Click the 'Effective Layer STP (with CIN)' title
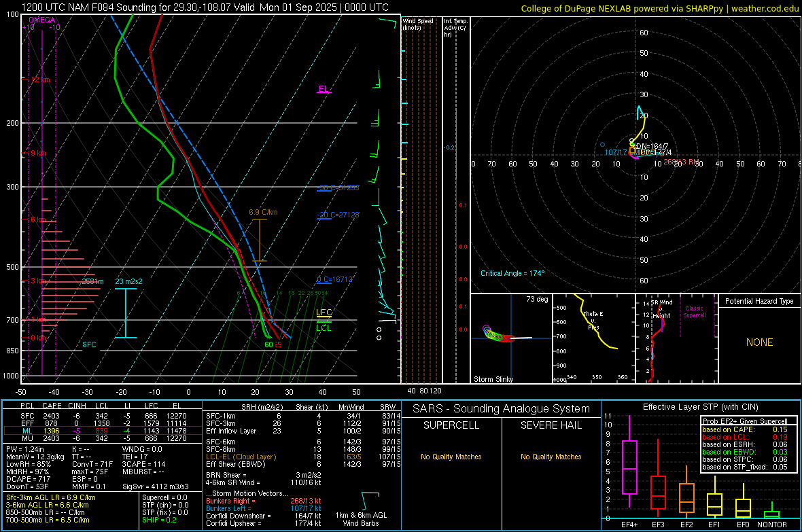 click(700, 407)
